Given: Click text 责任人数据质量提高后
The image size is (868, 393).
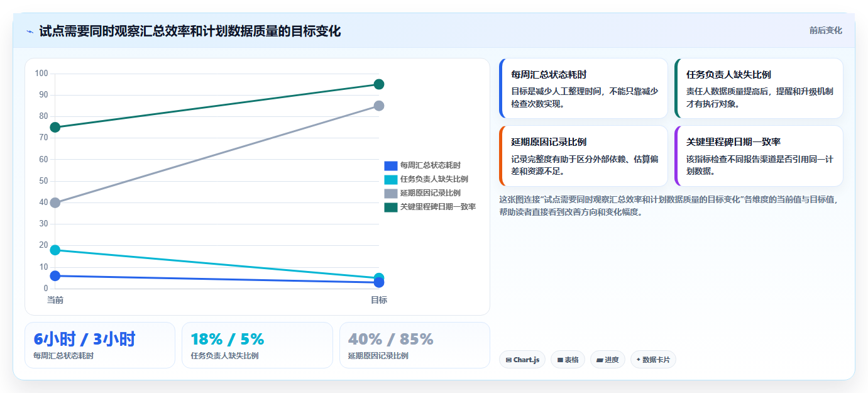Looking at the screenshot, I should pyautogui.click(x=760, y=97).
